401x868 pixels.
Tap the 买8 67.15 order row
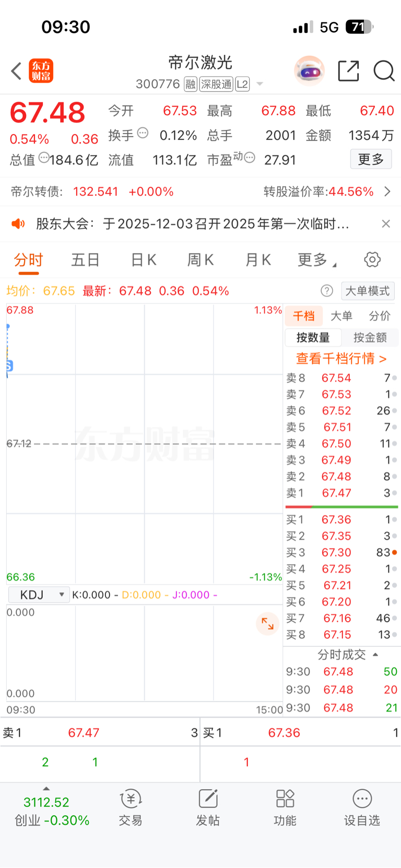(x=341, y=635)
